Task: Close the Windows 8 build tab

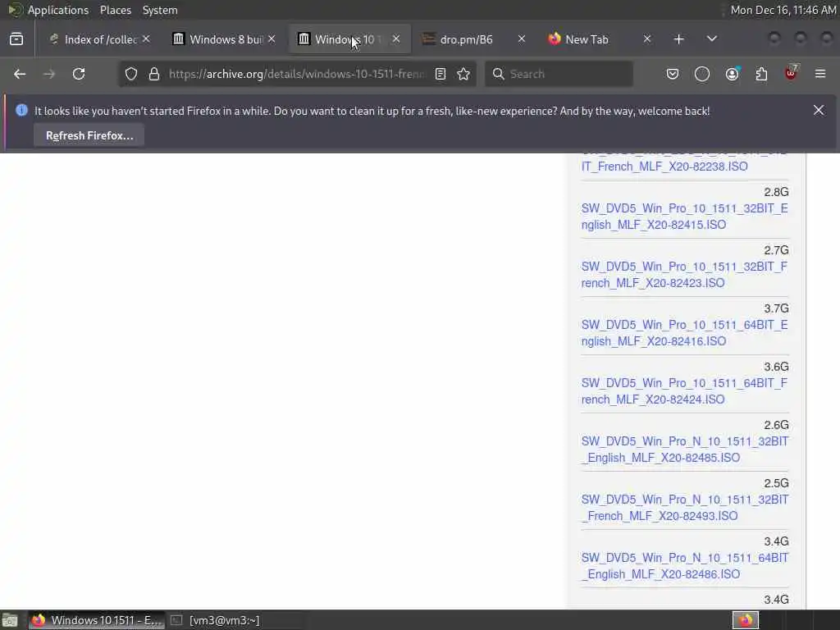Action: (272, 39)
